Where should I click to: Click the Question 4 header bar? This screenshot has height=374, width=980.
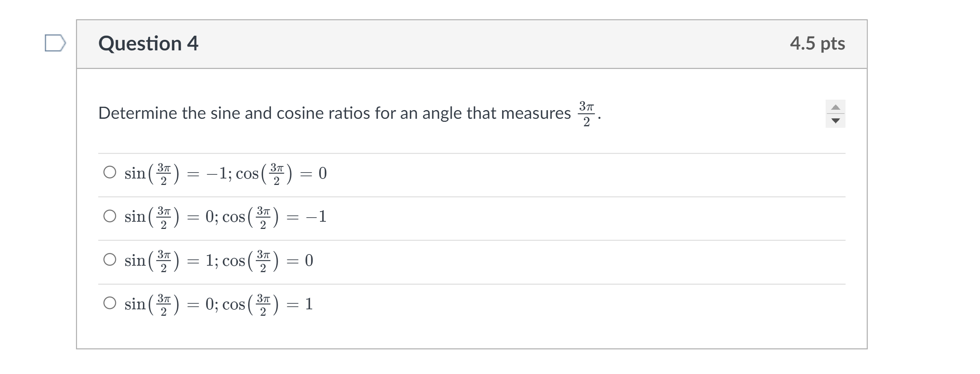(148, 44)
